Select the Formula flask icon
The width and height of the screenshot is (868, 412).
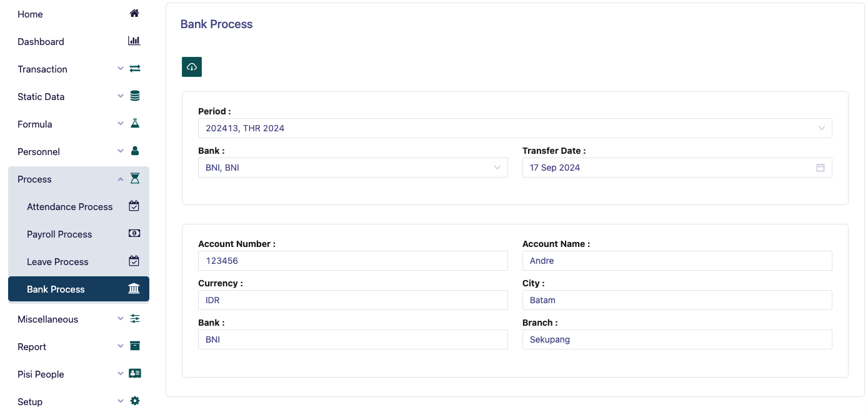pyautogui.click(x=134, y=123)
